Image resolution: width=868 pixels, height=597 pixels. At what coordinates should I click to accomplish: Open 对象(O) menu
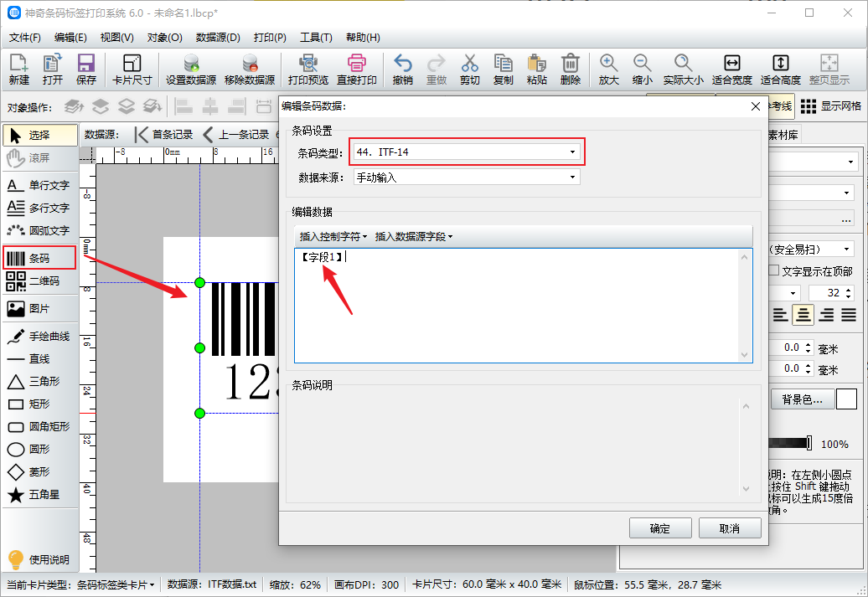coord(164,38)
